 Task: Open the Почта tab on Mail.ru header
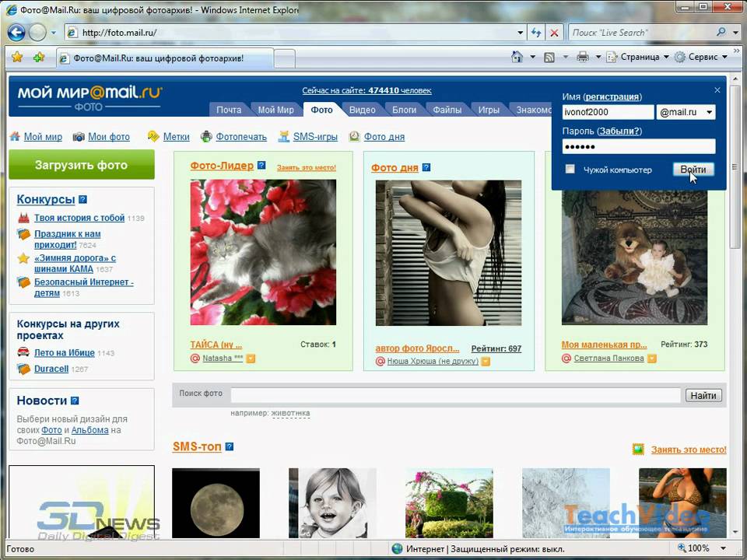coord(229,110)
